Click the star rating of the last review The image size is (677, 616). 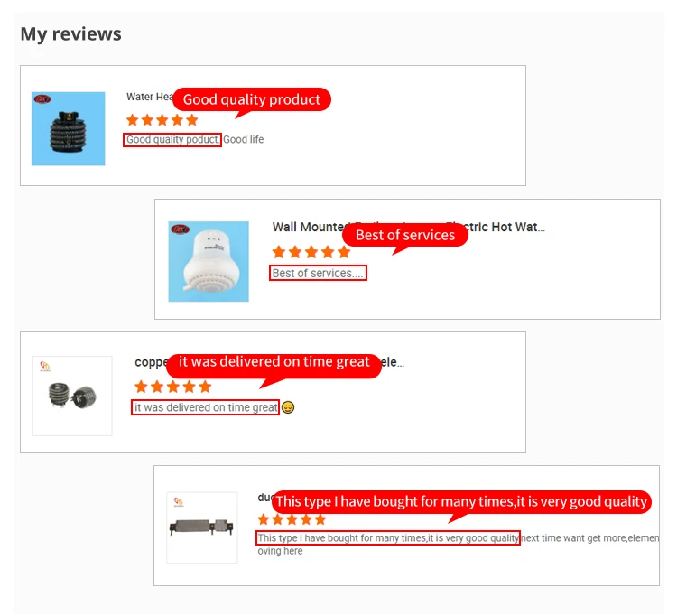pyautogui.click(x=292, y=518)
